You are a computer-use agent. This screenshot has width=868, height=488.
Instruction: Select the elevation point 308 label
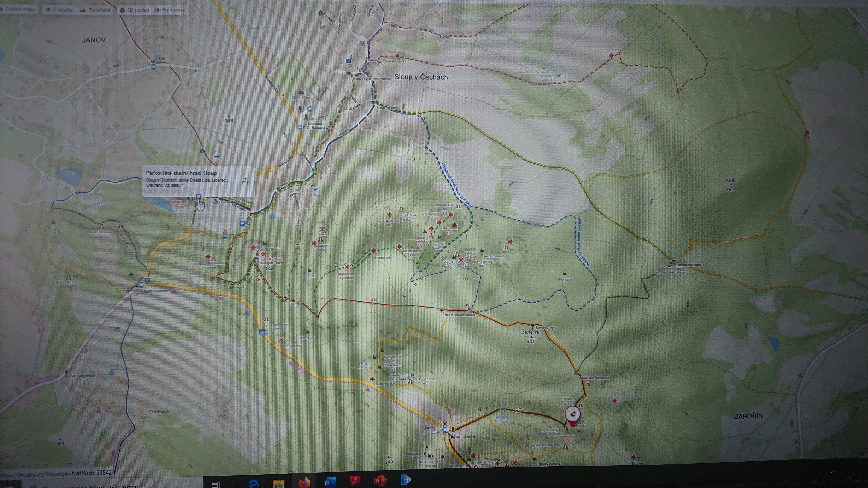click(x=229, y=121)
